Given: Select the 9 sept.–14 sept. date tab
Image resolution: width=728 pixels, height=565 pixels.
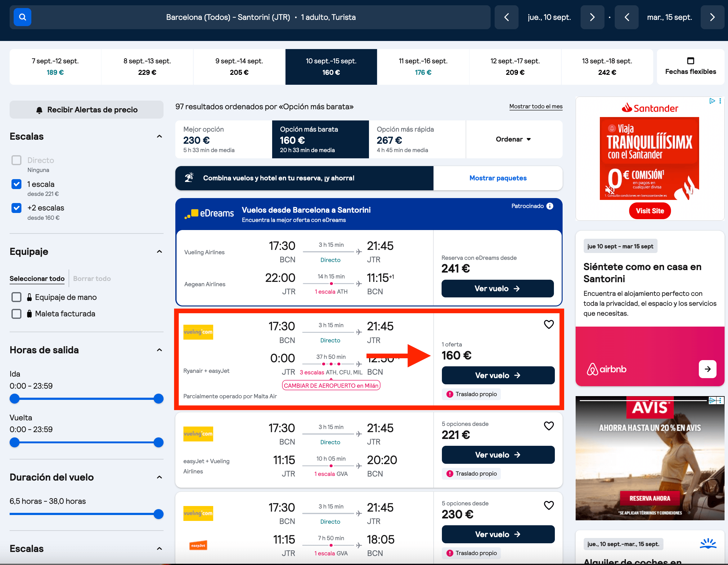Looking at the screenshot, I should (239, 67).
